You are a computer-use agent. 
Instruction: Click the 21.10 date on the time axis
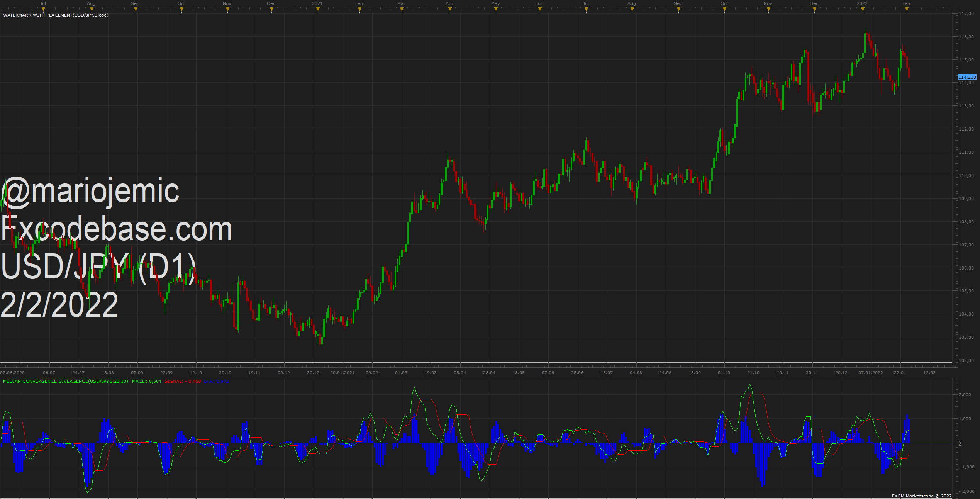753,373
